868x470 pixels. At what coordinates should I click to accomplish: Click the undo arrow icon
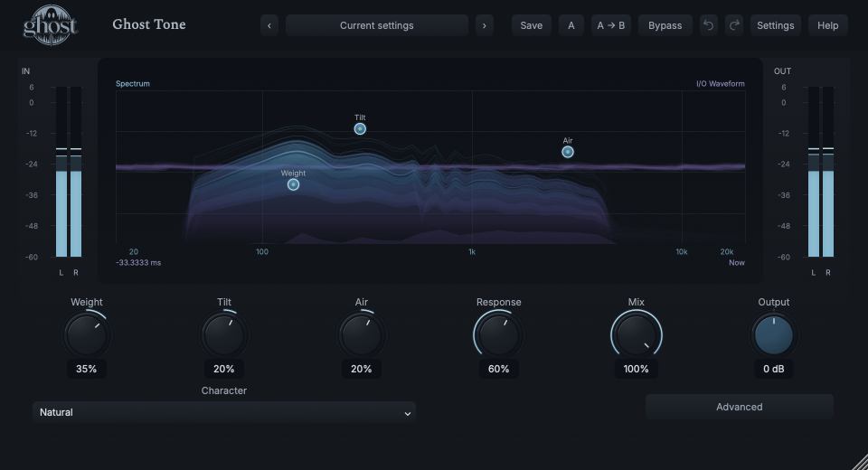(708, 25)
